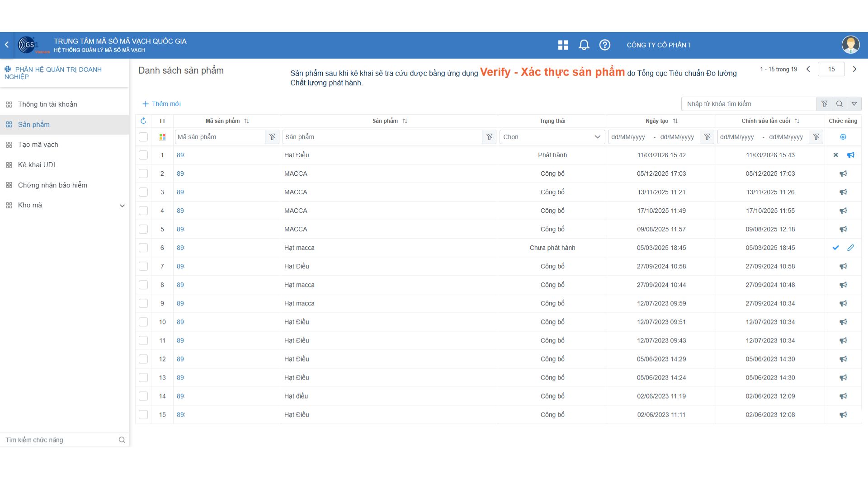Click the table refresh icon
Viewport: 868px width, 488px height.
pos(143,121)
